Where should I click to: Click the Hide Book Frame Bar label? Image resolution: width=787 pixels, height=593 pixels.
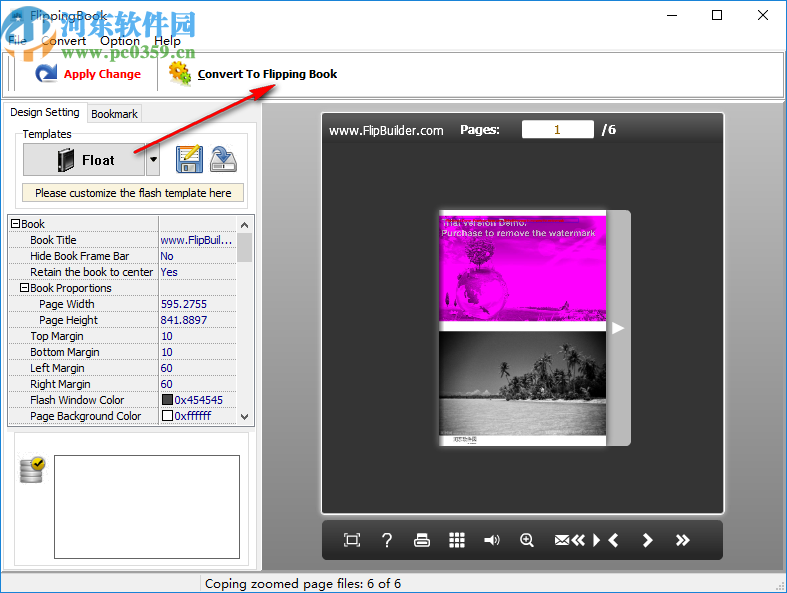pos(79,256)
